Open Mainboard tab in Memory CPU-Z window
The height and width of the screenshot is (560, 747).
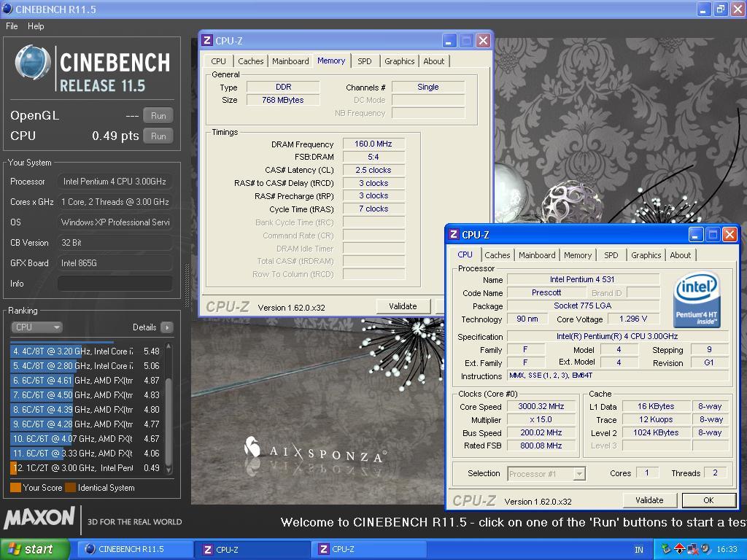290,61
